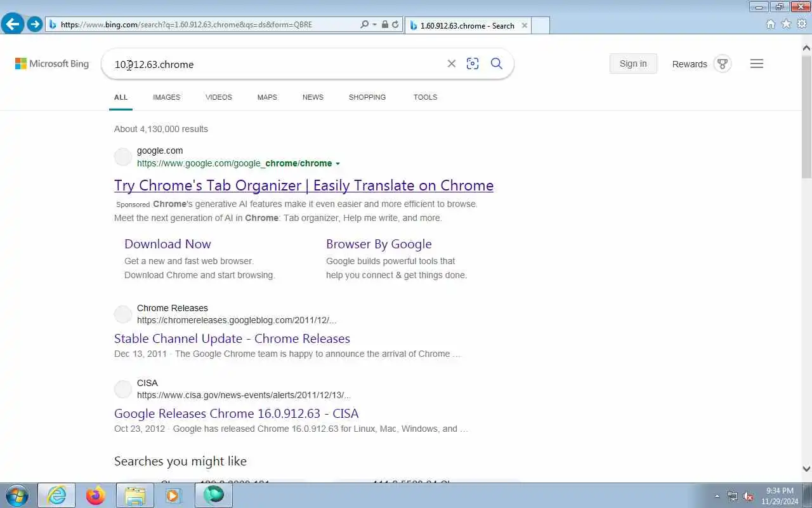
Task: Close the '1.60.912.63.chrome - Search' tab
Action: (525, 25)
